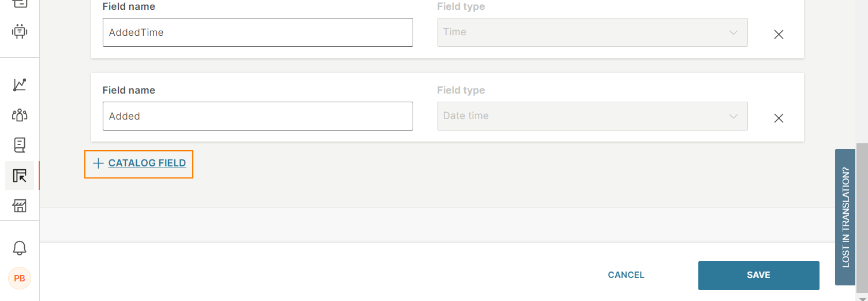Open the team people icon in sidebar
The height and width of the screenshot is (301, 868).
(x=20, y=115)
